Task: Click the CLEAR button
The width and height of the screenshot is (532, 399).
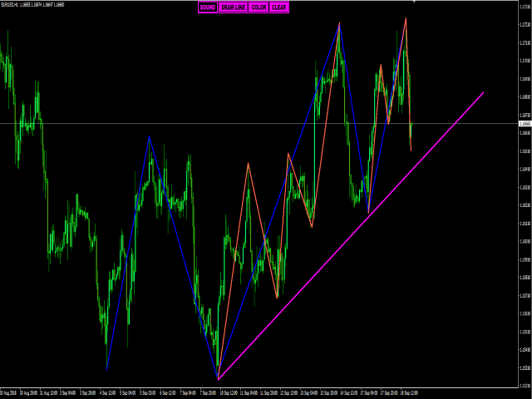Action: tap(279, 7)
